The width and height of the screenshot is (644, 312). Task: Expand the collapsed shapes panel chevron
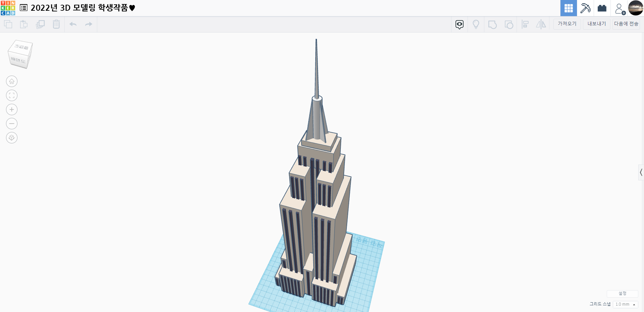pyautogui.click(x=641, y=172)
